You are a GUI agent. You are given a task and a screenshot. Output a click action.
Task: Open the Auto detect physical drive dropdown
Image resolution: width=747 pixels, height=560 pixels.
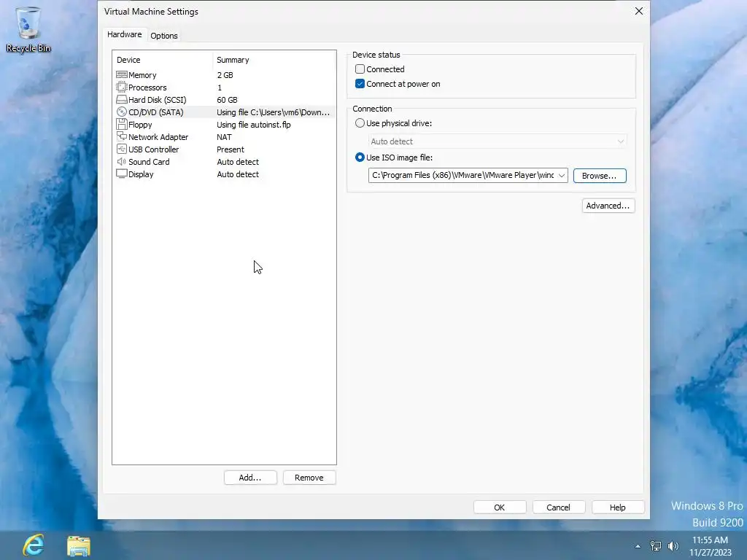click(x=498, y=141)
